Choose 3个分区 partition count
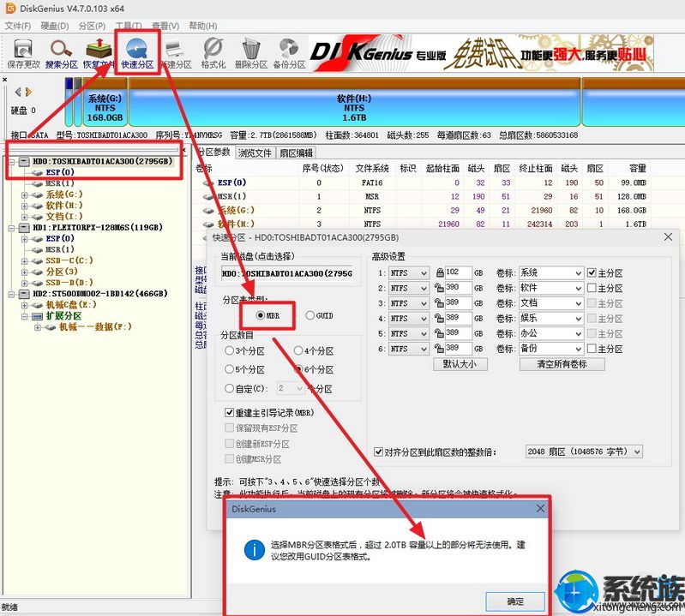The height and width of the screenshot is (616, 685). pyautogui.click(x=244, y=351)
